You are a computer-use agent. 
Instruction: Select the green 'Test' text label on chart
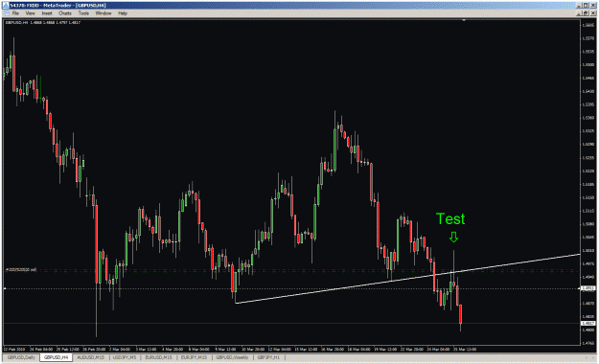pyautogui.click(x=450, y=218)
